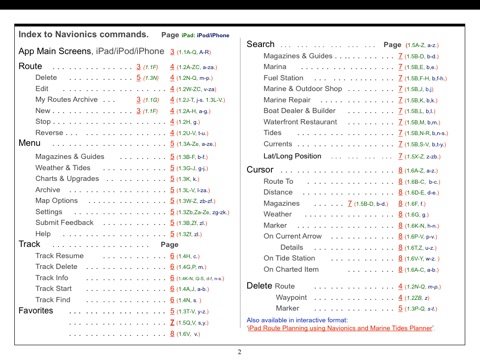Open page 4 link on the Stop row
Screen dimensions: 480x360
[x=172, y=122]
